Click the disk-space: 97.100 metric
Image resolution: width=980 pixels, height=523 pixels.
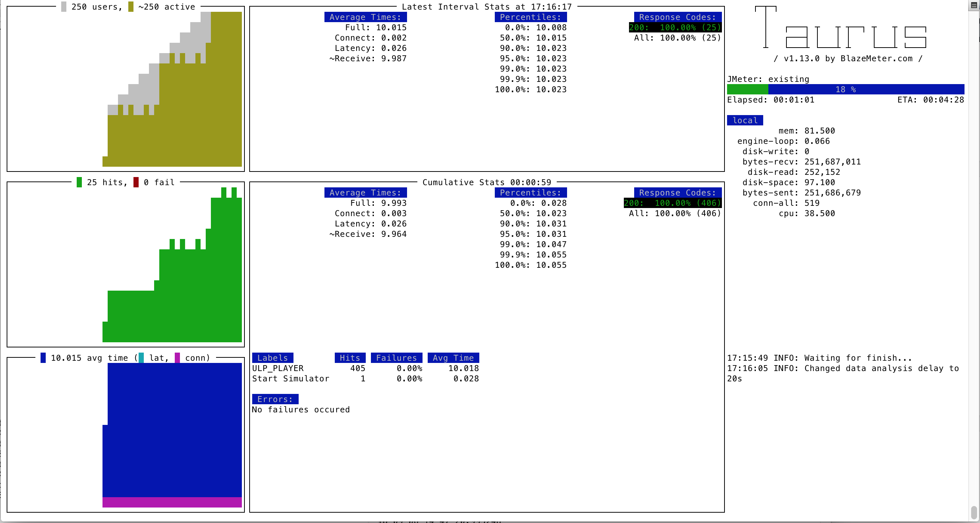(789, 182)
